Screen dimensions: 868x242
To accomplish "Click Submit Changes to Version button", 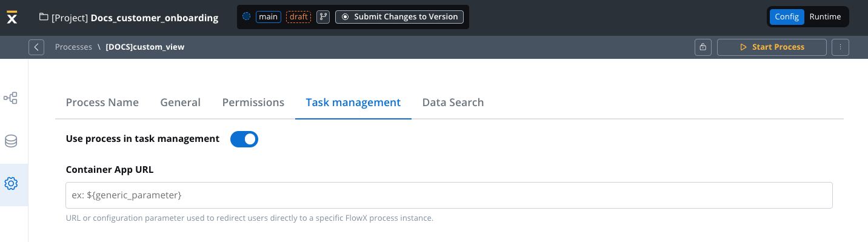I will tap(399, 17).
